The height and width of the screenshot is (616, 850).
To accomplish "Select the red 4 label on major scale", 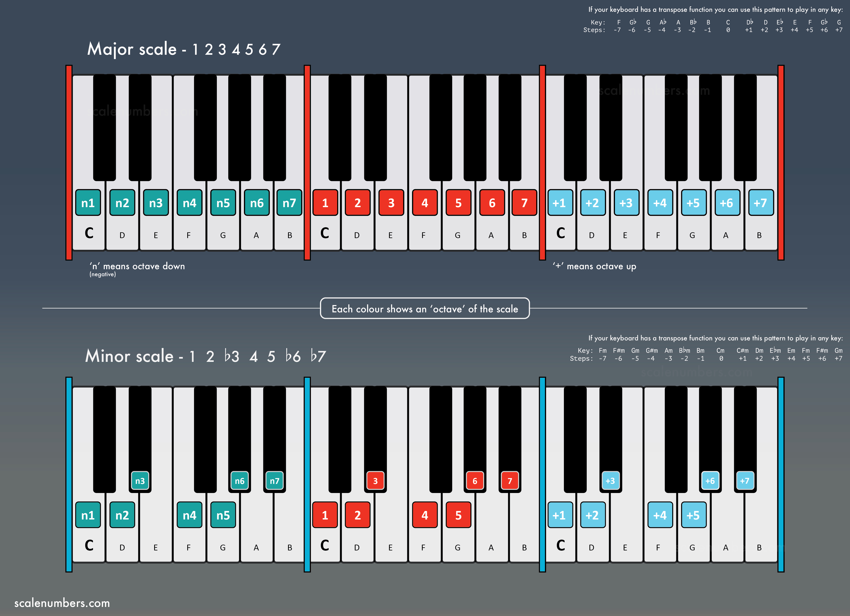I will coord(425,203).
